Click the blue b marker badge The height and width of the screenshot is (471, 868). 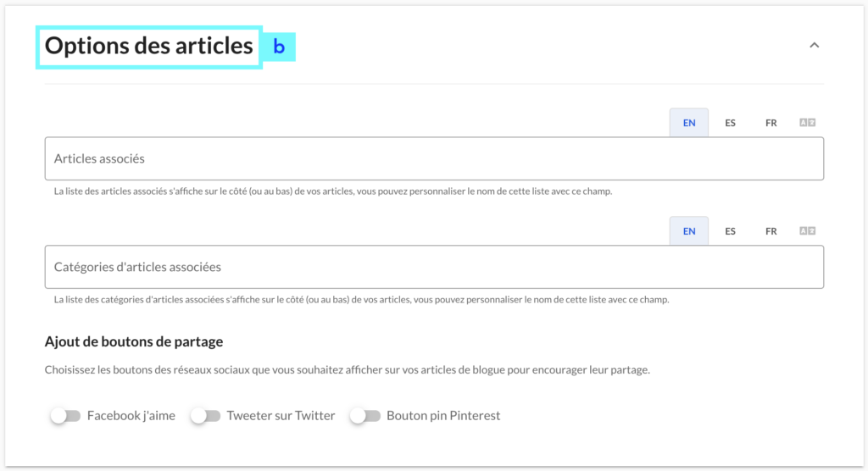coord(279,47)
